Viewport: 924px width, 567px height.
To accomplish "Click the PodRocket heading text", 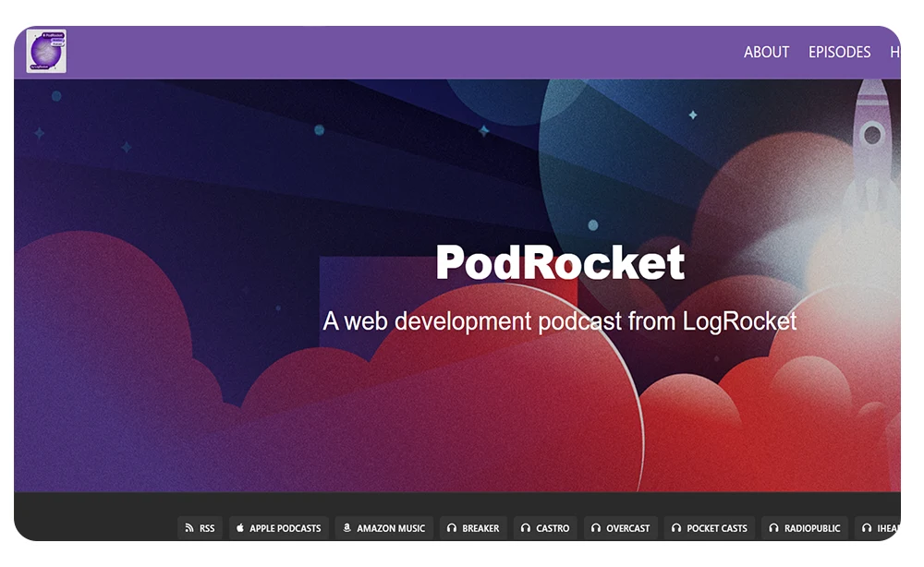I will [x=561, y=262].
